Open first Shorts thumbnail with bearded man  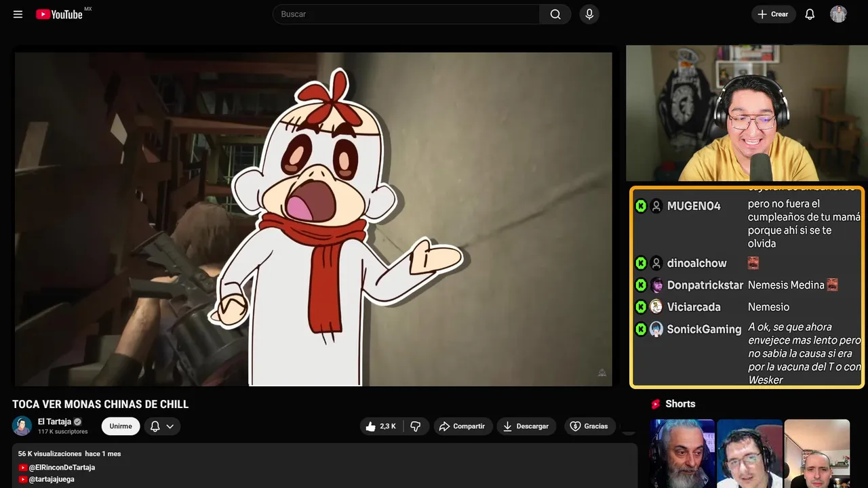682,453
